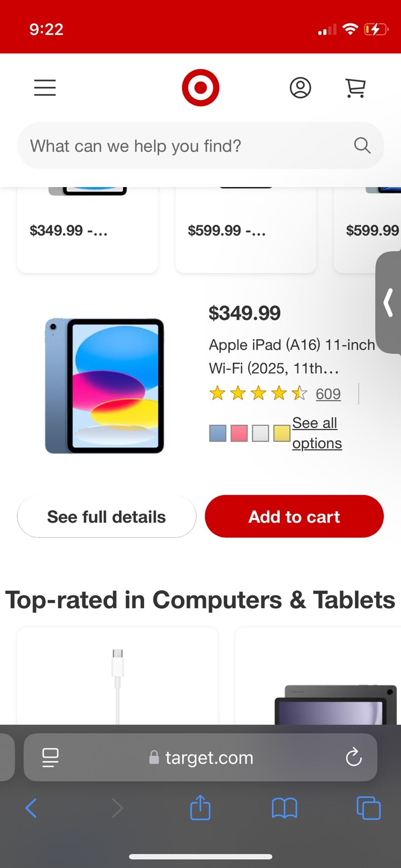The height and width of the screenshot is (868, 401).
Task: Open Safari bookmarks
Action: (x=284, y=808)
